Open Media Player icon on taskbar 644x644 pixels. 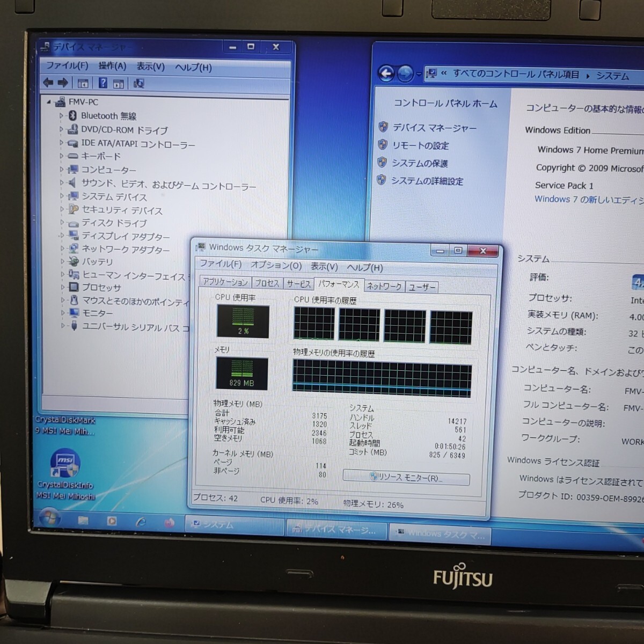pyautogui.click(x=112, y=521)
